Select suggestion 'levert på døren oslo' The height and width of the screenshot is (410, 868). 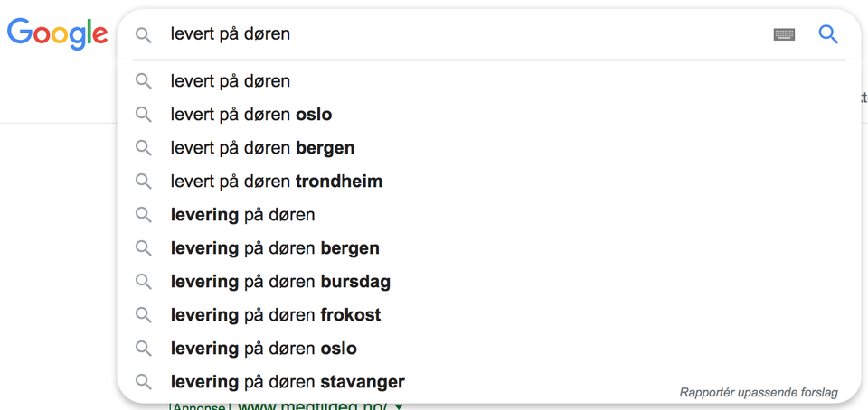pyautogui.click(x=251, y=115)
